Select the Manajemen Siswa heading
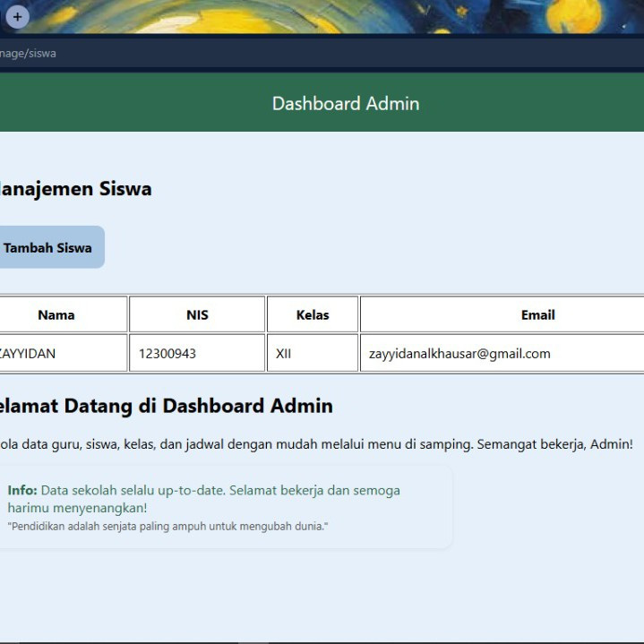This screenshot has width=644, height=644. point(75,189)
